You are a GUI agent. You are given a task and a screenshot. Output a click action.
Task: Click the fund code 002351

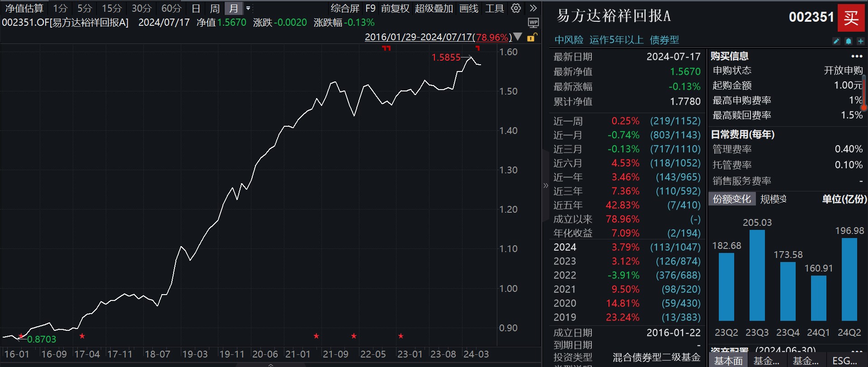pyautogui.click(x=811, y=17)
